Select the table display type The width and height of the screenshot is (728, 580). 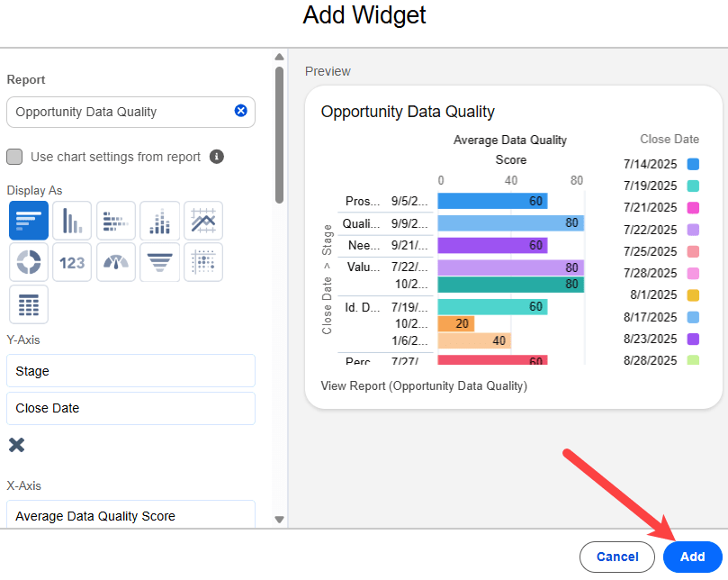pyautogui.click(x=29, y=304)
